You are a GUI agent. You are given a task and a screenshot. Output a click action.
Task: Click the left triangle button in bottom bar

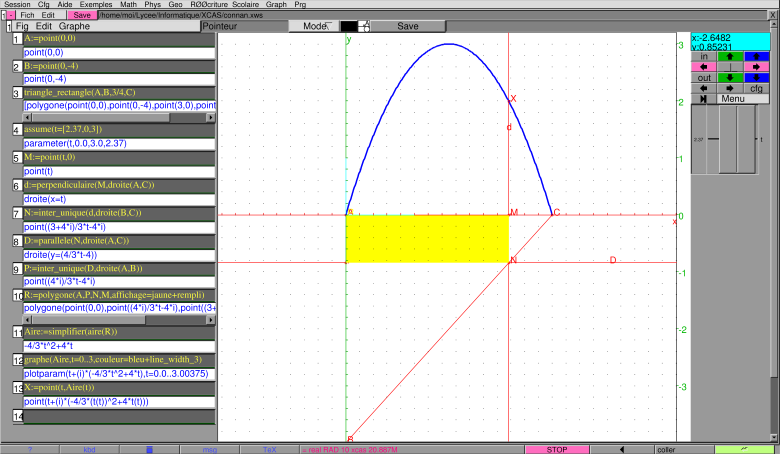[x=622, y=450]
